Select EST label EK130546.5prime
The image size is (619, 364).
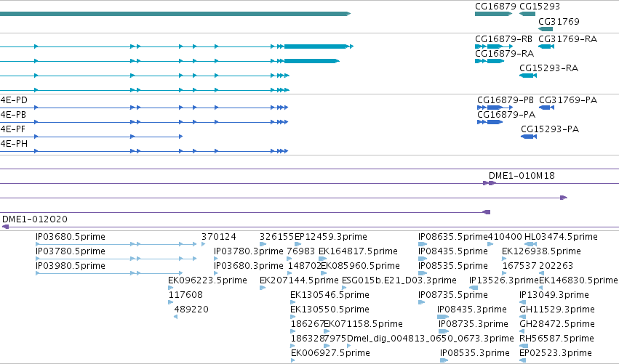click(330, 295)
